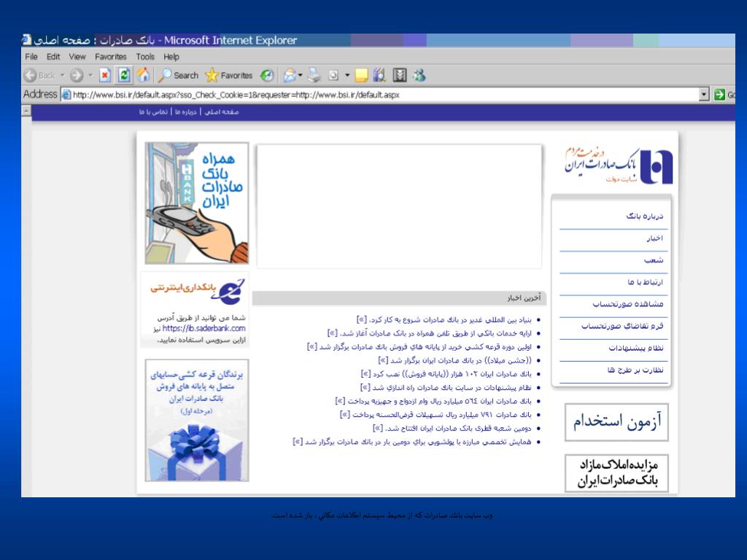
Task: Open the https://ib.saderbank.com link
Action: pos(204,328)
